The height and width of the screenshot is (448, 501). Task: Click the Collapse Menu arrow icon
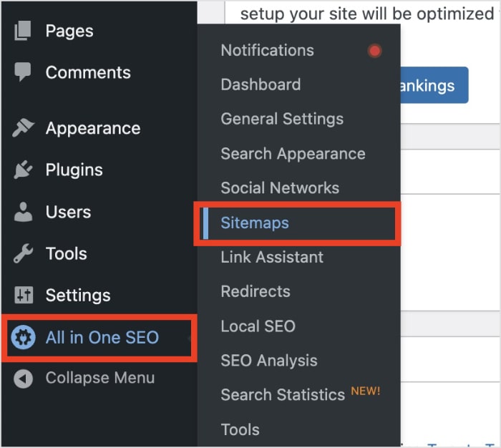(24, 379)
